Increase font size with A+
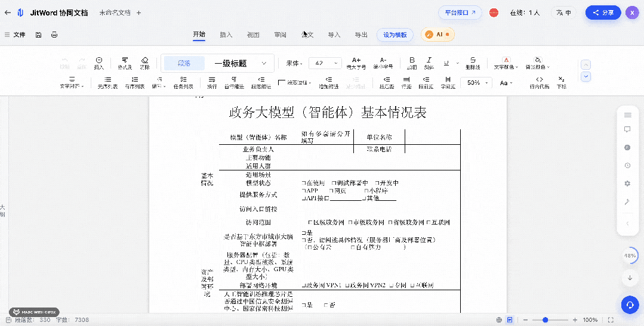 pos(356,63)
